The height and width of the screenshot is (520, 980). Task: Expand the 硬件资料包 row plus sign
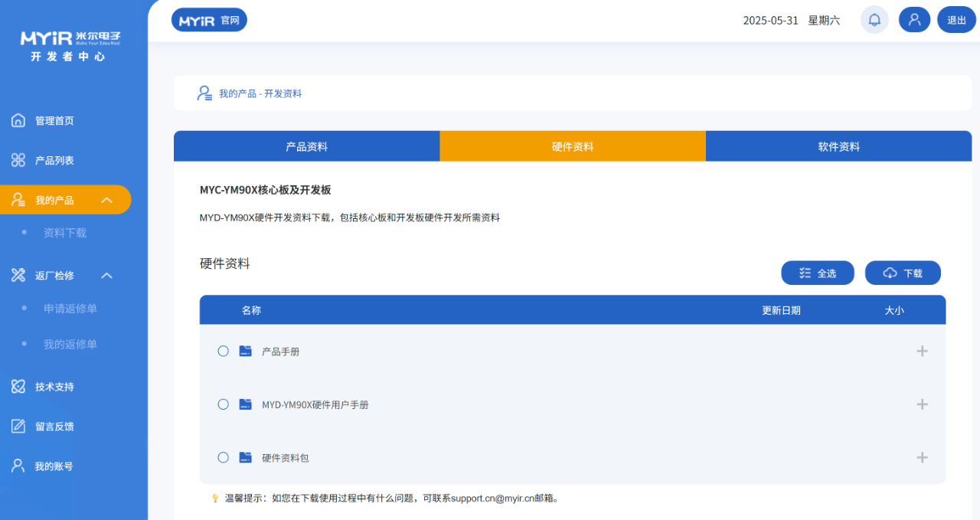tap(922, 457)
